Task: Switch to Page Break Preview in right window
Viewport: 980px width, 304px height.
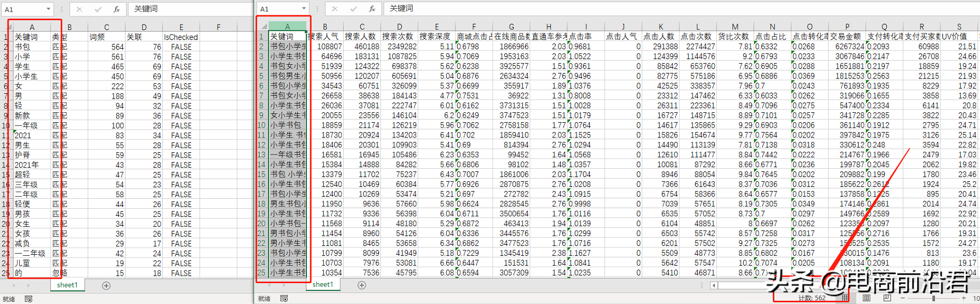Action: click(887, 298)
